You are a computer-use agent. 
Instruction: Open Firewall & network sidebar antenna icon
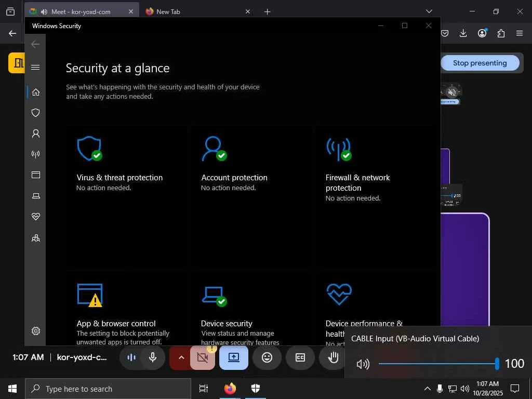pos(36,154)
